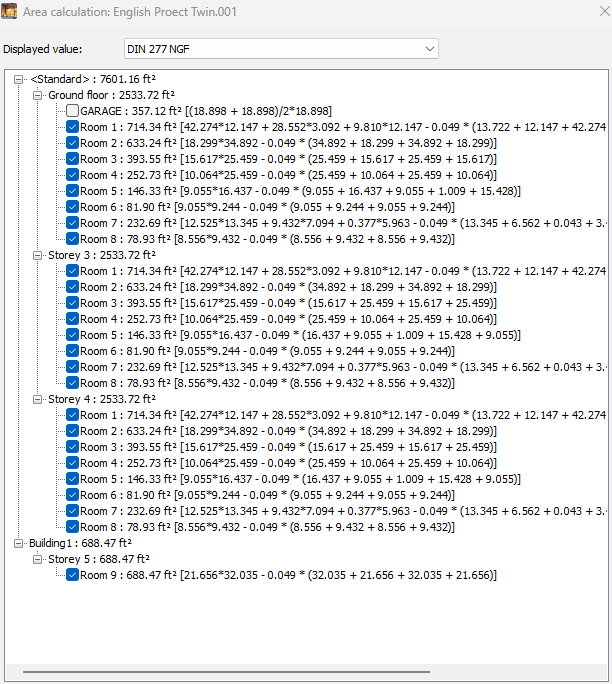Collapse the Building1 node
Viewport: 612px width, 684px height.
coord(22,543)
